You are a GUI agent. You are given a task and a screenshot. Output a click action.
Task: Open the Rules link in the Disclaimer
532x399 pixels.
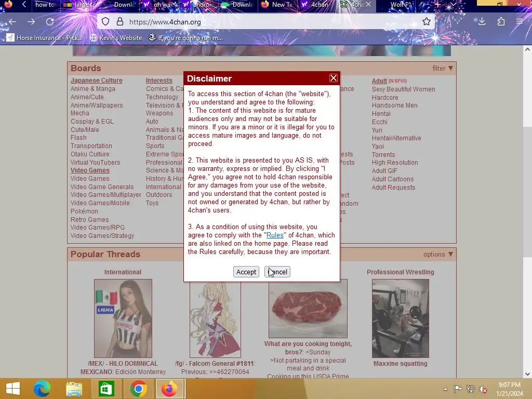[275, 235]
